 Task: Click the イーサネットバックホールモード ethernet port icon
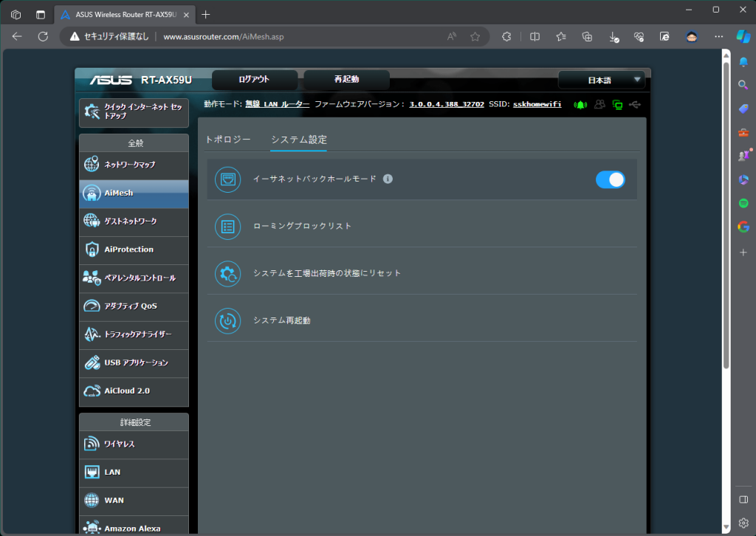(227, 179)
